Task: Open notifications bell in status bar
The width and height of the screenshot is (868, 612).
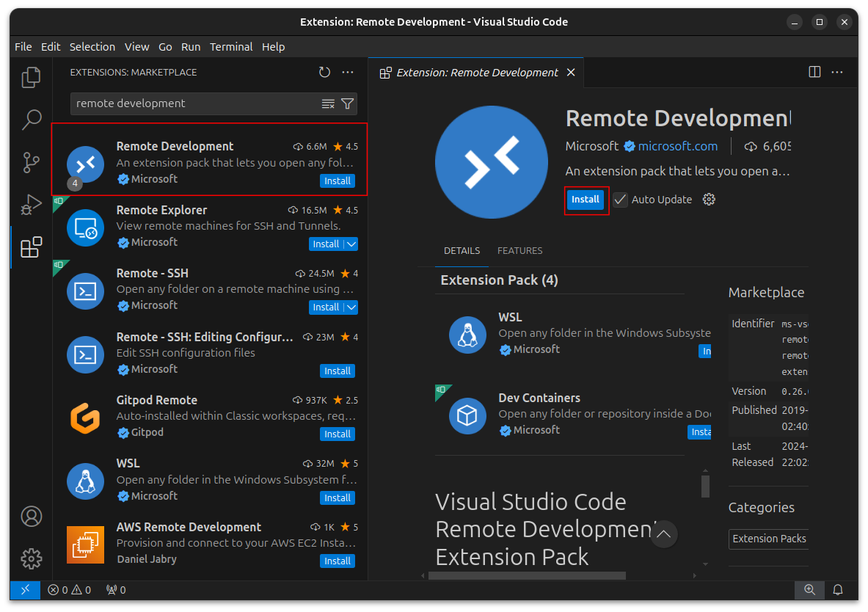Action: point(838,590)
